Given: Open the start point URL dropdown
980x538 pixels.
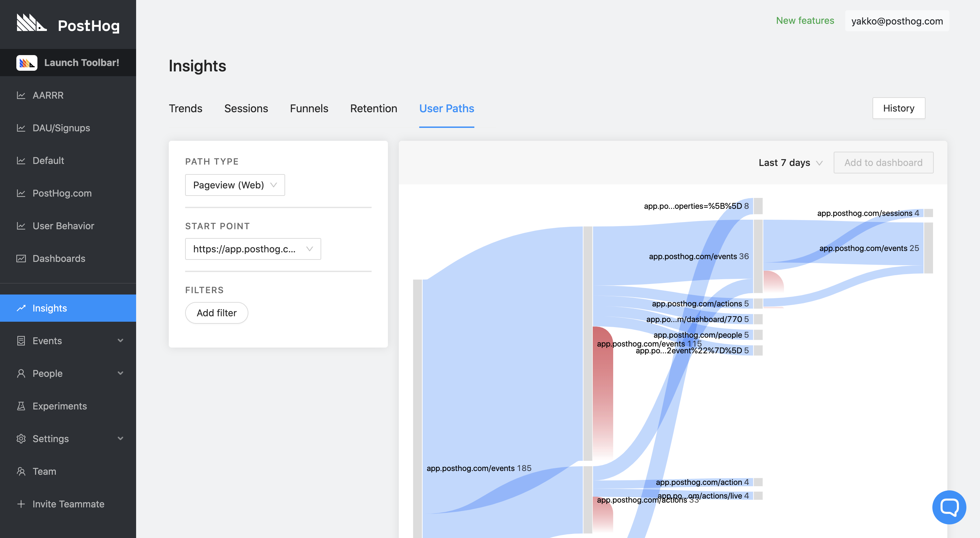Looking at the screenshot, I should (x=252, y=249).
